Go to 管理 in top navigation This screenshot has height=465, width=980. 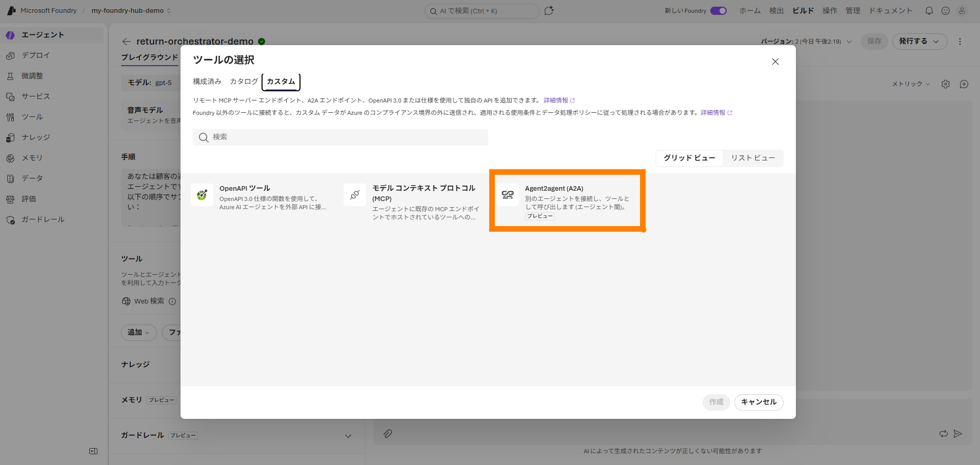853,11
